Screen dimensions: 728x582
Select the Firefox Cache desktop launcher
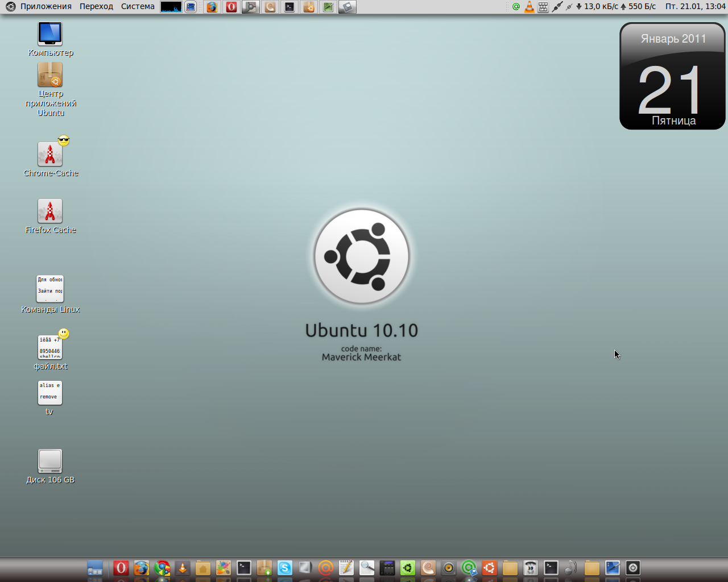(50, 217)
